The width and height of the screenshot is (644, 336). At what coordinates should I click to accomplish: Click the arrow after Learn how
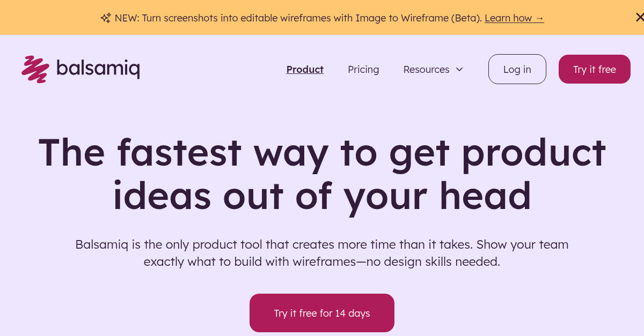point(539,18)
